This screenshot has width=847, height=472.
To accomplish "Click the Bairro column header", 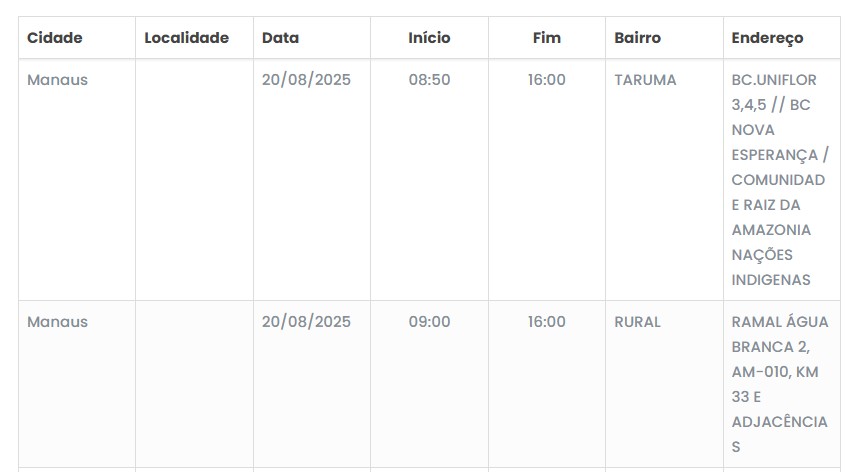I will point(637,38).
